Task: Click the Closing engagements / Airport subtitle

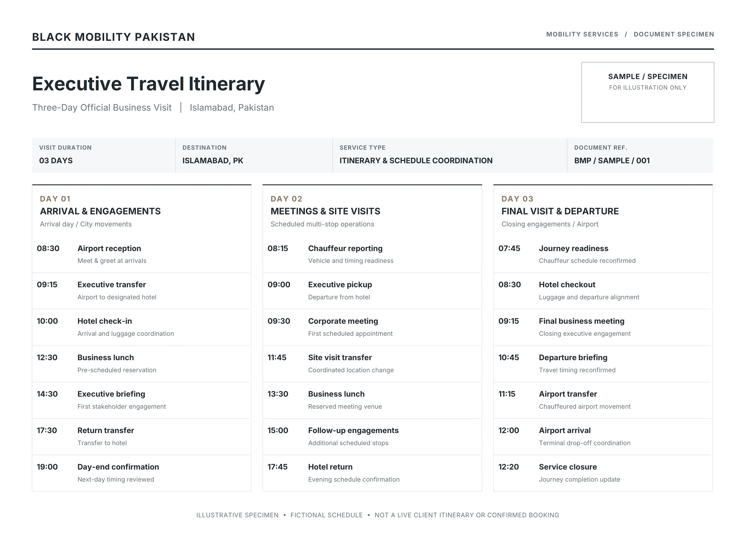Action: (x=550, y=224)
